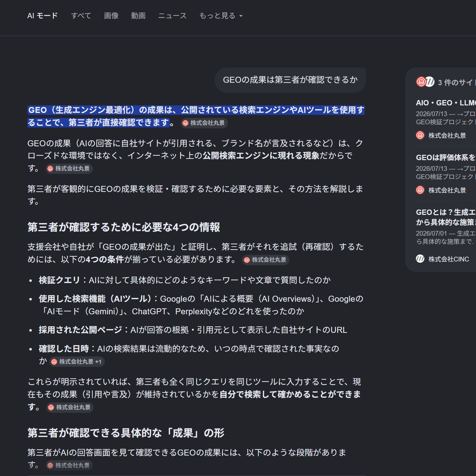This screenshot has height=476, width=476.
Task: Switch to the 動画 tab
Action: 138,16
